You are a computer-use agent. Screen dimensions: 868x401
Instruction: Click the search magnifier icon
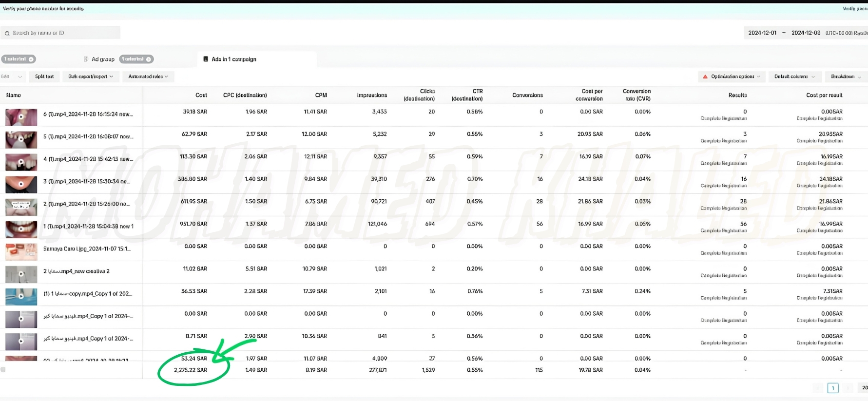(x=7, y=33)
